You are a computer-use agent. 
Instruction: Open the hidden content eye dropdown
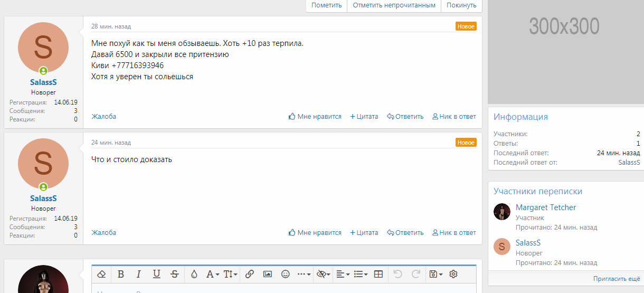point(323,274)
